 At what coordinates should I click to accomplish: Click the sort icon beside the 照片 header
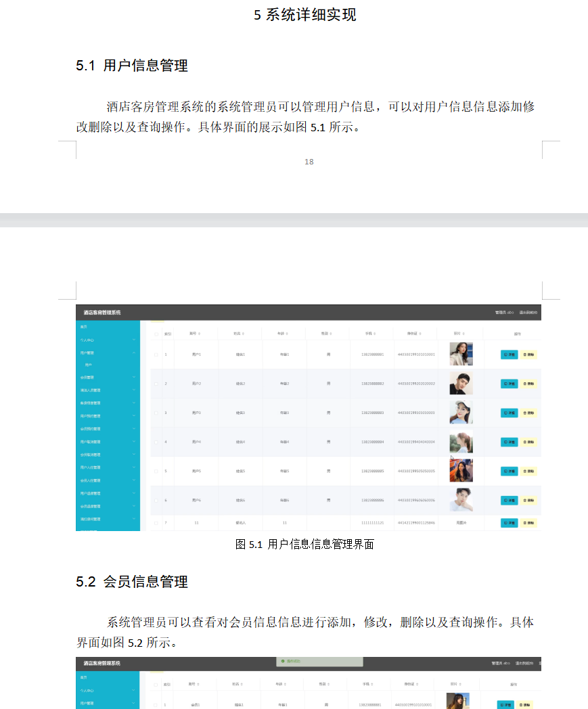465,332
